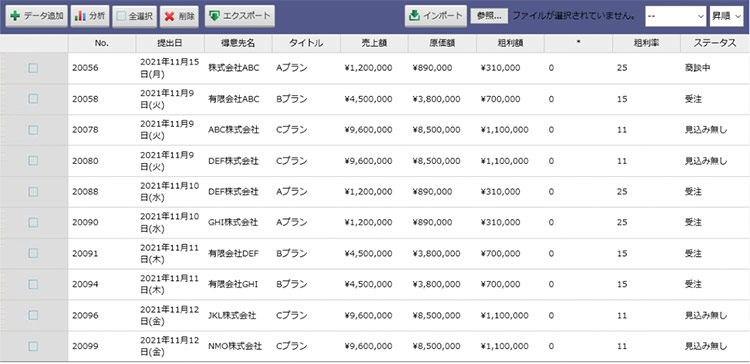Viewport: 750px width, 364px height.
Task: Toggle checkbox for row 20091
Action: (x=33, y=253)
